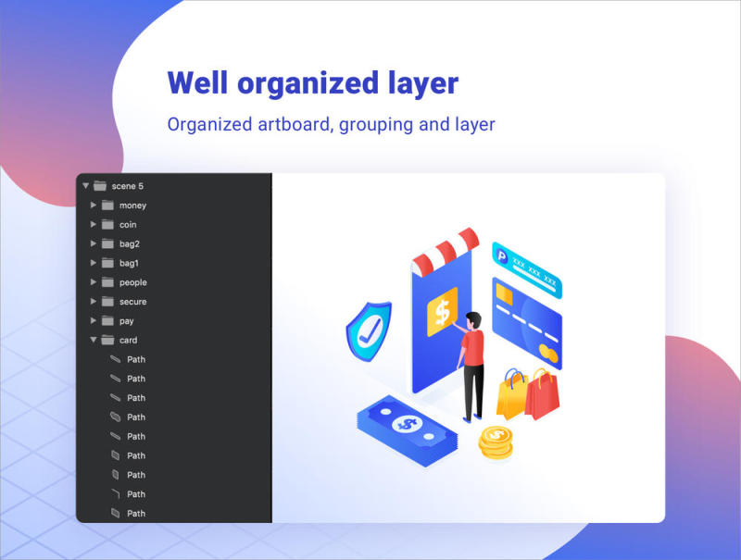Select the bag1 layer name
Viewport: 741px width, 560px height.
[129, 264]
